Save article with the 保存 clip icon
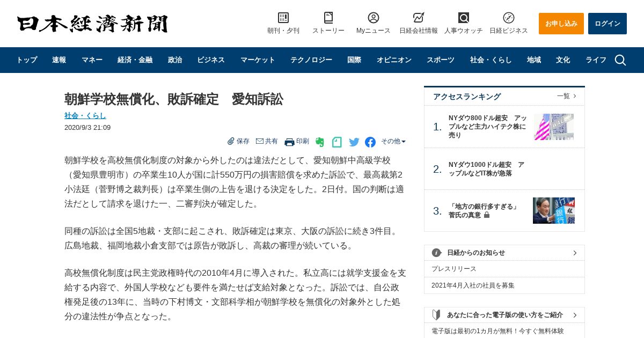 [231, 141]
